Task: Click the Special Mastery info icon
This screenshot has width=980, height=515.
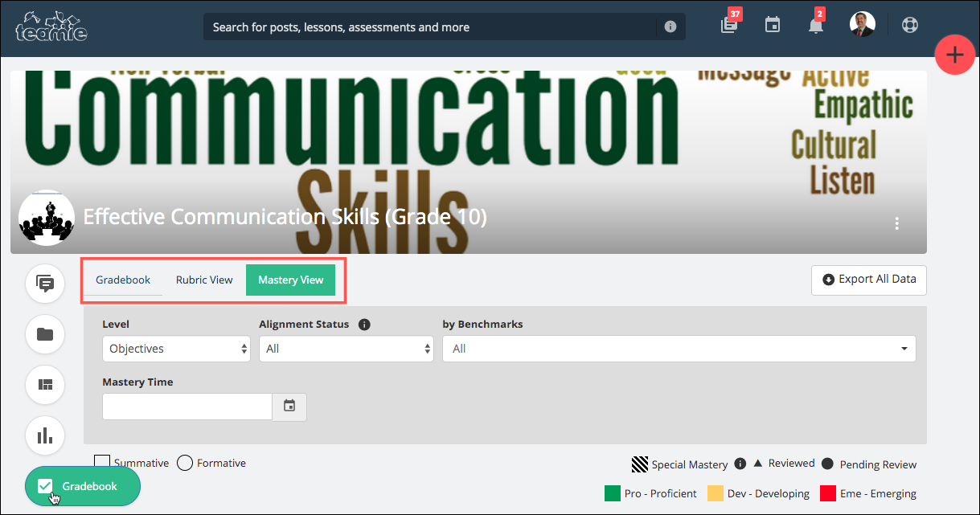Action: 740,464
